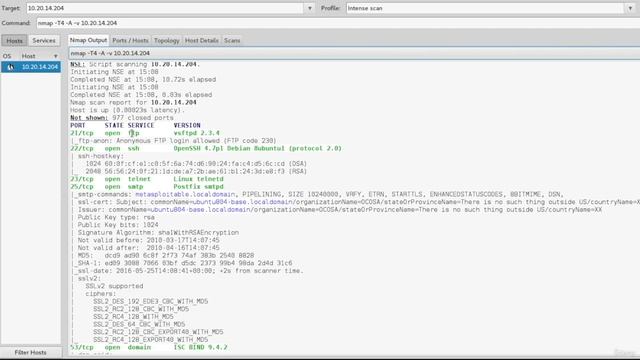Click the 22/tcp open ssh output line

(206, 149)
